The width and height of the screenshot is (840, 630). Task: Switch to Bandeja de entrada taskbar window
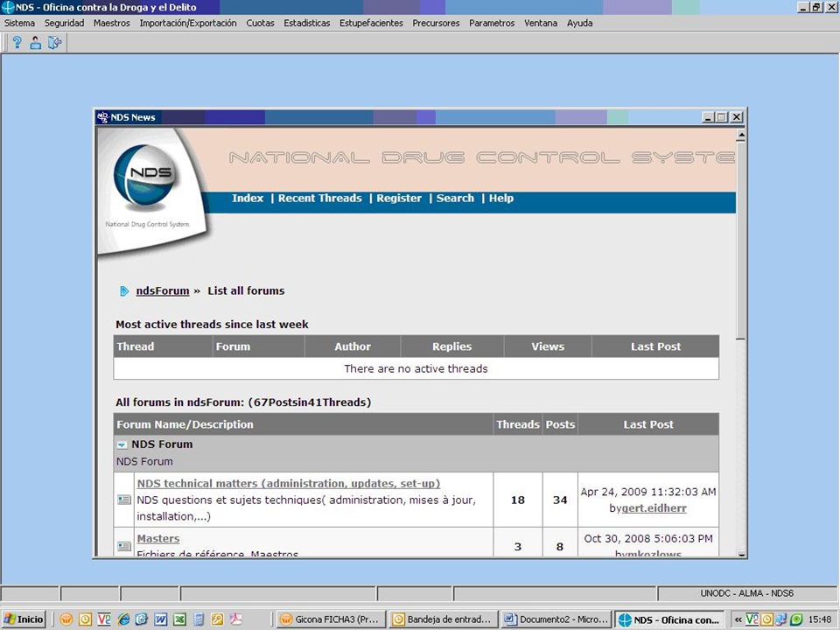(x=443, y=619)
